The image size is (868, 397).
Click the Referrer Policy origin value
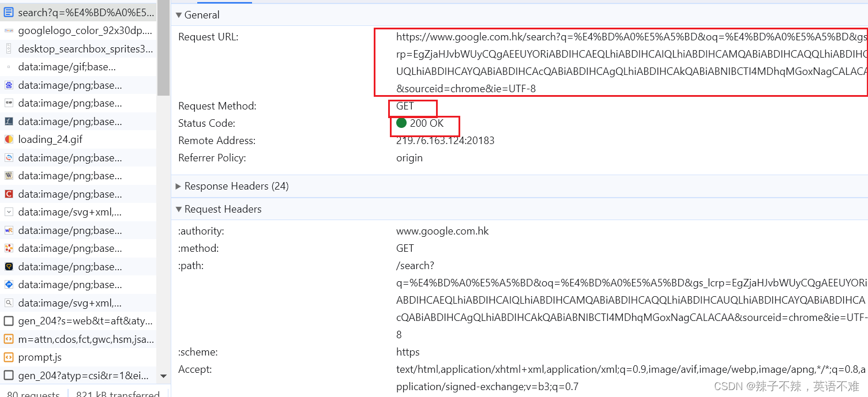click(x=409, y=158)
